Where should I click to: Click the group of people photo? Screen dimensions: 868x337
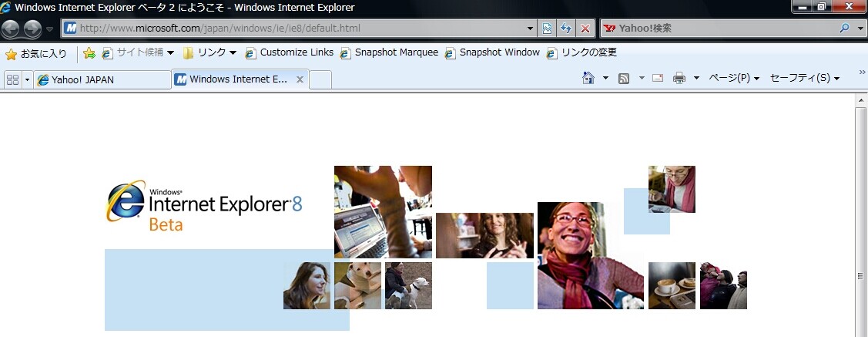[x=723, y=285]
